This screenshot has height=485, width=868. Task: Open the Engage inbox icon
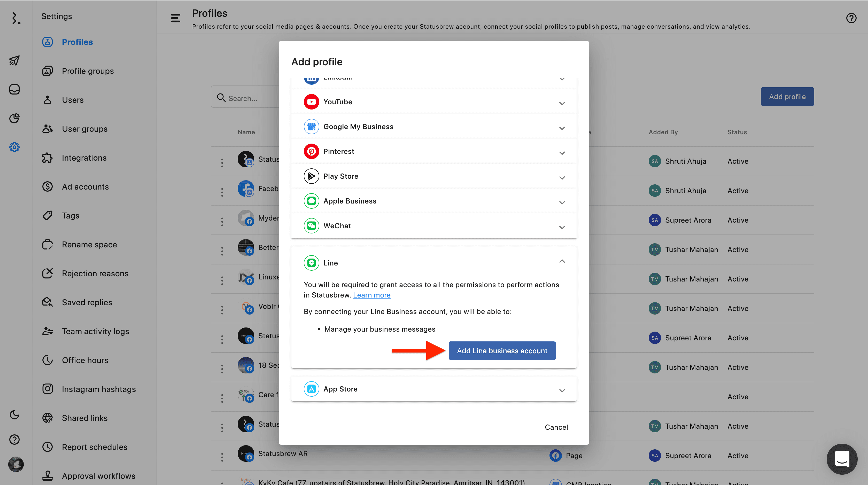coord(14,89)
